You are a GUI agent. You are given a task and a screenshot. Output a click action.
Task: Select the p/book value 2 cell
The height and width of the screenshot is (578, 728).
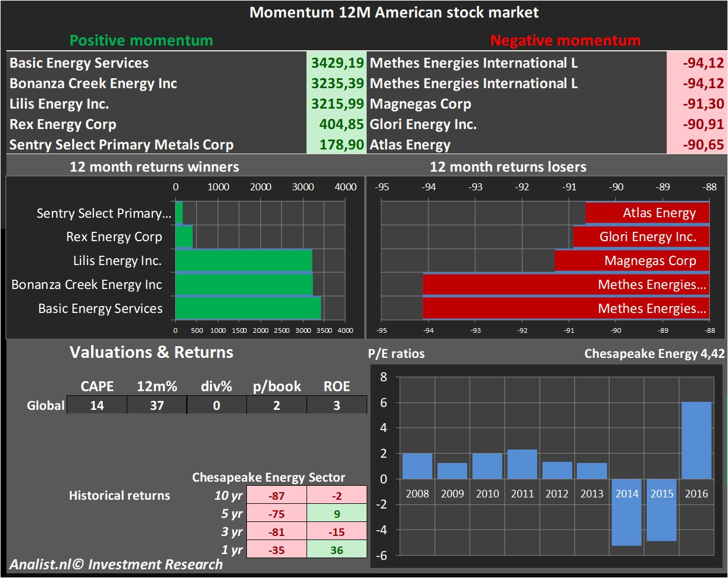(x=277, y=405)
